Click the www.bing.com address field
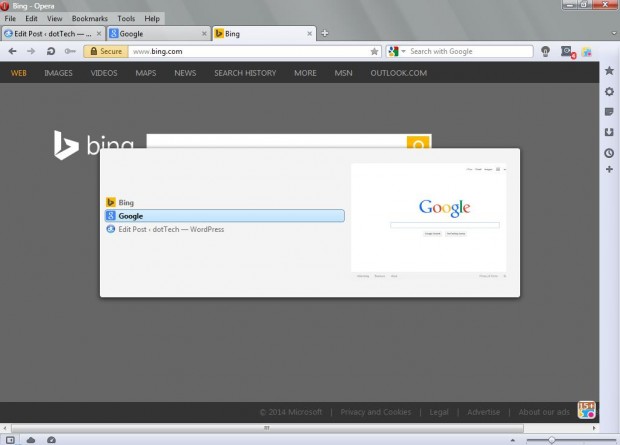Viewport: 620px width, 445px height. pyautogui.click(x=248, y=51)
